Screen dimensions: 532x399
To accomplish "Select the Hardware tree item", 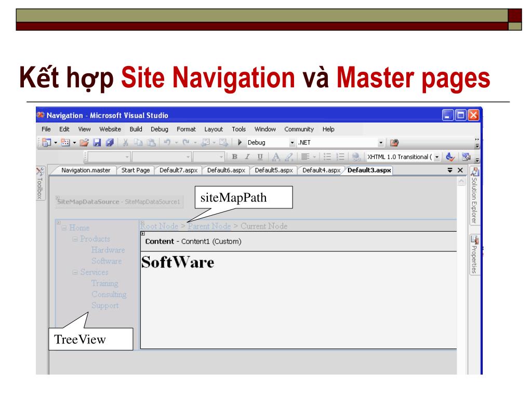I will click(108, 250).
